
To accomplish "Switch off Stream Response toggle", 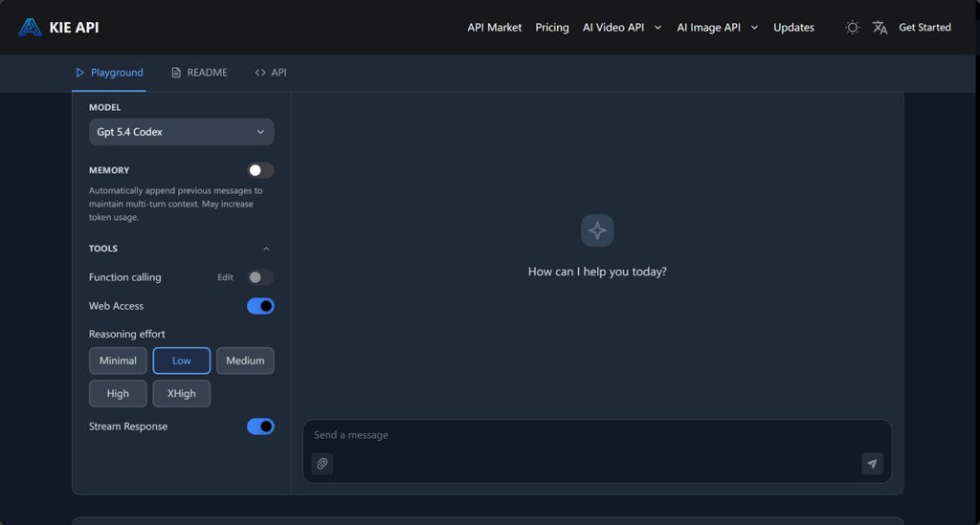I will point(260,427).
